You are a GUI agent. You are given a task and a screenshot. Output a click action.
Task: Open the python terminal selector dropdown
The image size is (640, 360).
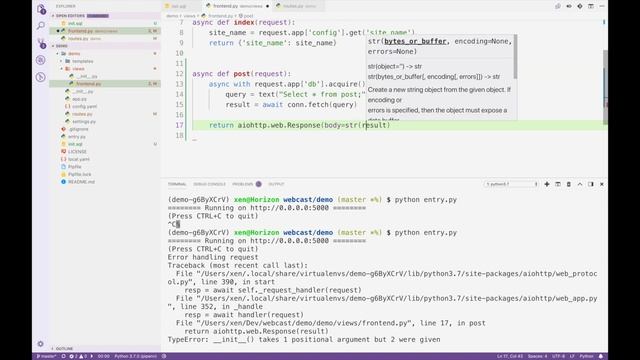[x=511, y=184]
